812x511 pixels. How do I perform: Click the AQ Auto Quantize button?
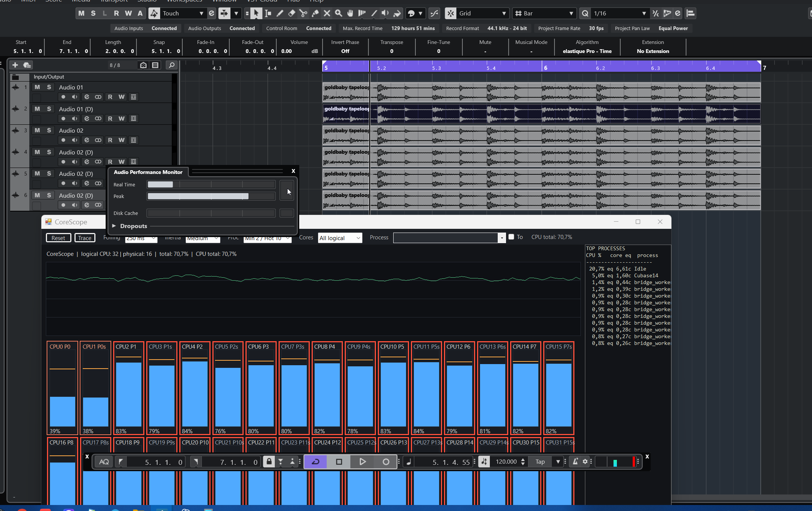(104, 462)
